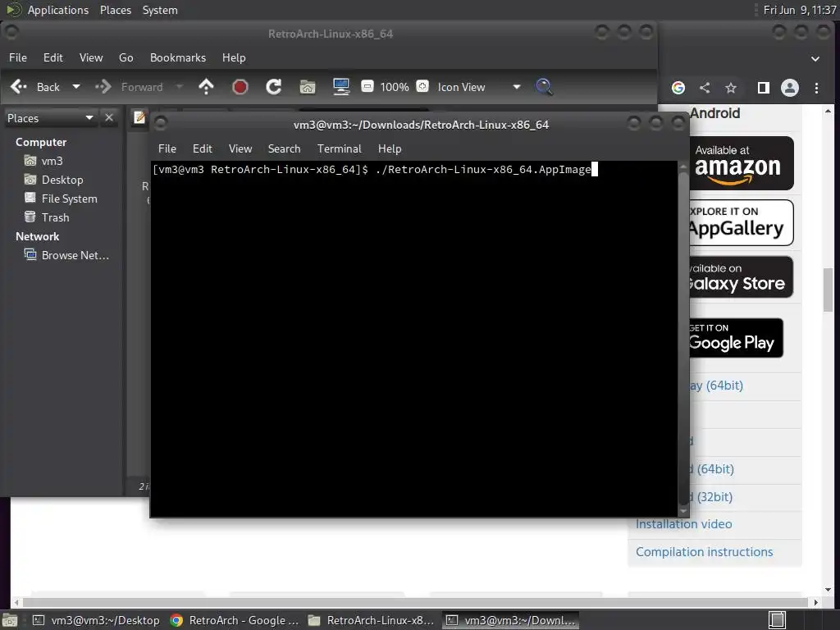Screen dimensions: 840x630
Task: Bookmark page with Chrome star icon
Action: [731, 87]
